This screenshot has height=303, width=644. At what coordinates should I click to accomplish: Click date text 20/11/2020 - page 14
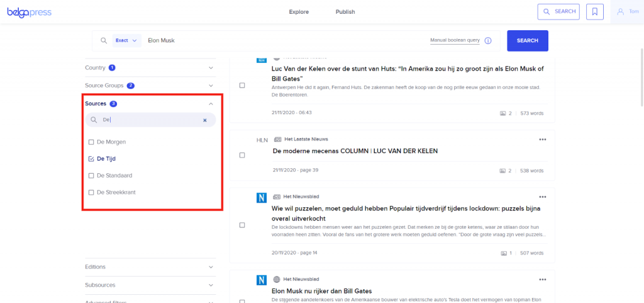294,253
